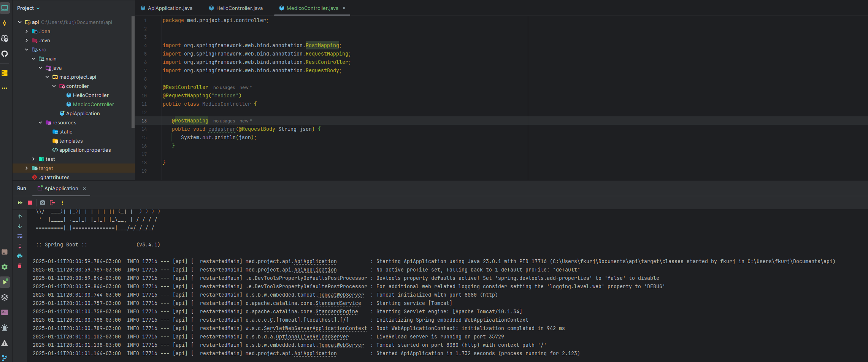Screen dimensions: 868x362
Task: Click the cadastrar method name in editor
Action: click(222, 129)
